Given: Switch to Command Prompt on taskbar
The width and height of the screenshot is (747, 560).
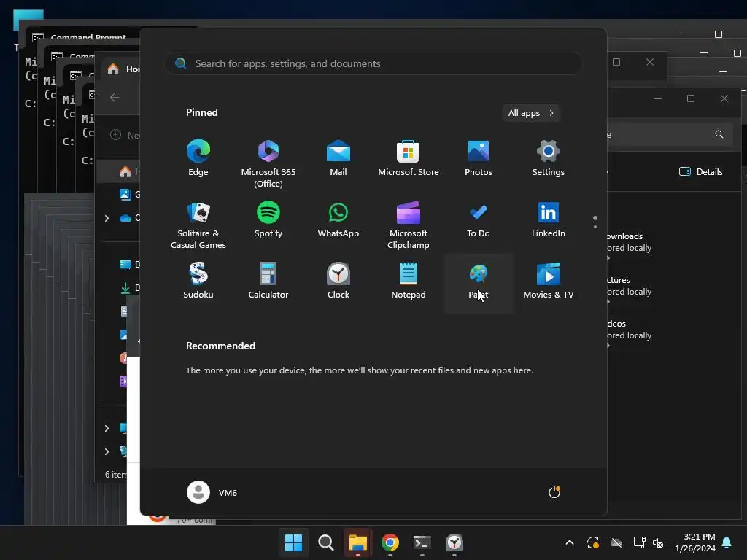Looking at the screenshot, I should pyautogui.click(x=422, y=542).
